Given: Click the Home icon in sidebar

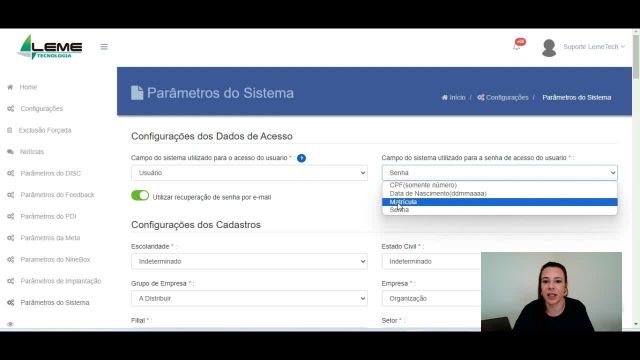Looking at the screenshot, I should 10,87.
